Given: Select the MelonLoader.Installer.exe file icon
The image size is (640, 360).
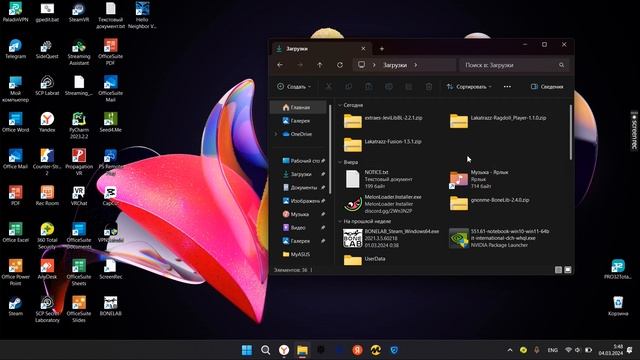Looking at the screenshot, I should tap(353, 204).
